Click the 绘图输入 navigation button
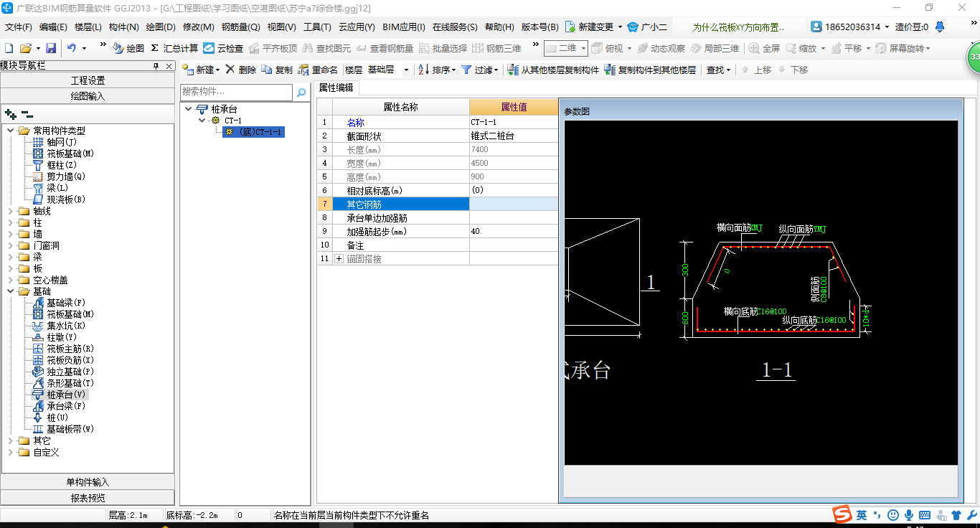The width and height of the screenshot is (980, 528). (x=88, y=95)
